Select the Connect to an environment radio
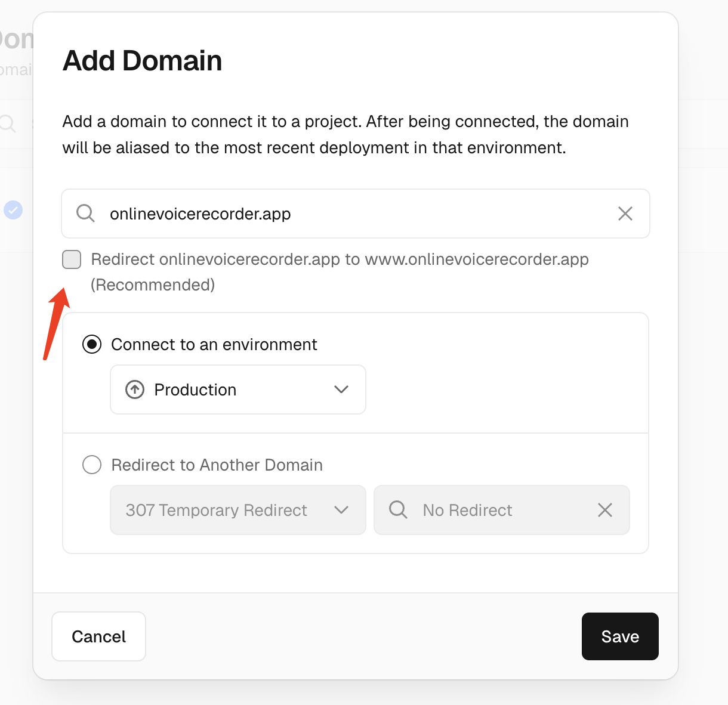The height and width of the screenshot is (705, 728). (x=92, y=345)
